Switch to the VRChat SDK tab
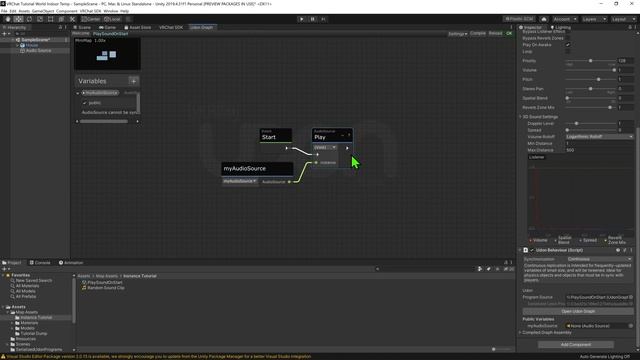Screen dimensions: 640x360 (x=171, y=27)
